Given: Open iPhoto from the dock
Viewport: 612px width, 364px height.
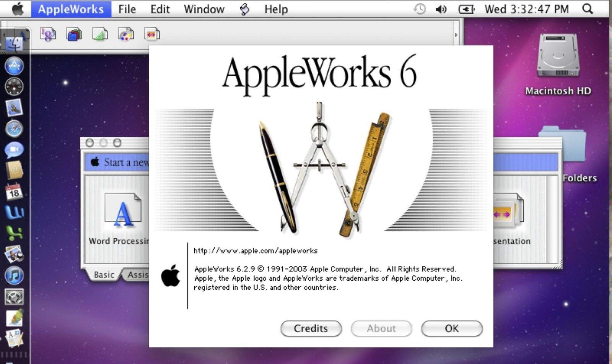Looking at the screenshot, I should pyautogui.click(x=14, y=254).
